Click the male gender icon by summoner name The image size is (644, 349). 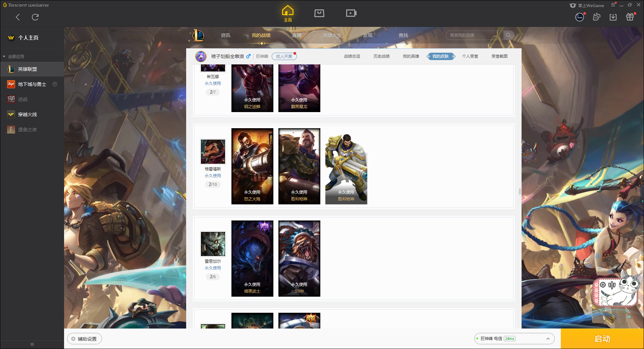(x=248, y=56)
